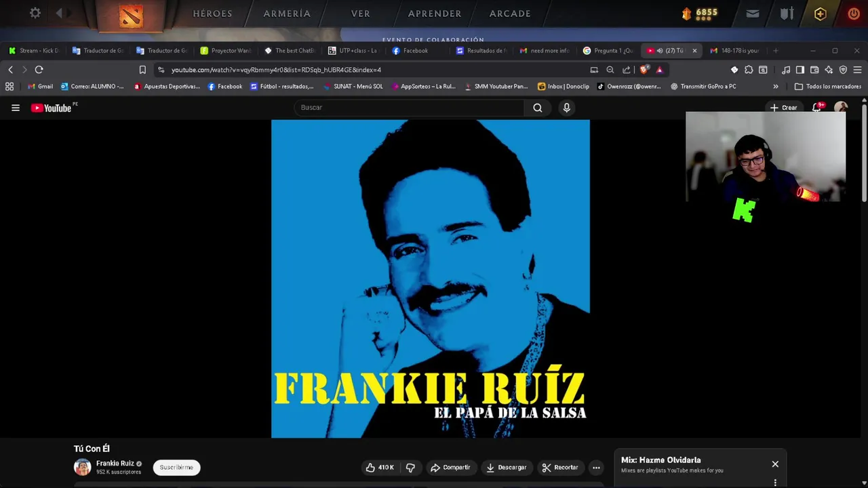Open the Crear create menu

783,107
